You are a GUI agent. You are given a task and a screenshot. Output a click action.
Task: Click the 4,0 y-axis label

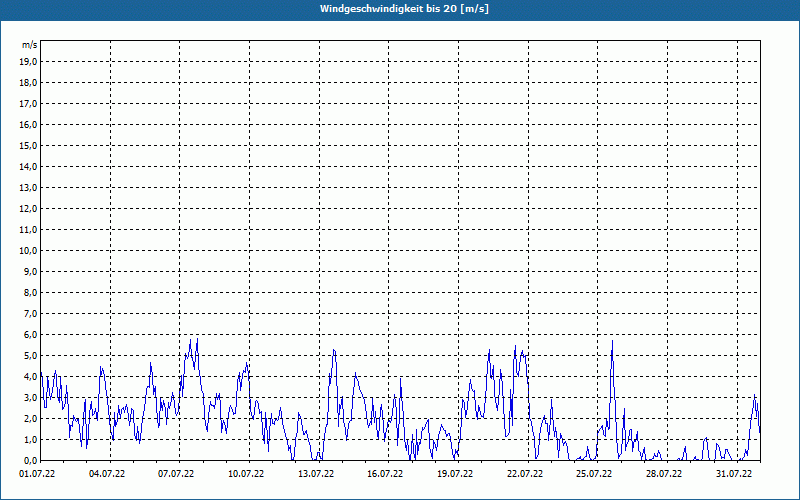[x=30, y=377]
